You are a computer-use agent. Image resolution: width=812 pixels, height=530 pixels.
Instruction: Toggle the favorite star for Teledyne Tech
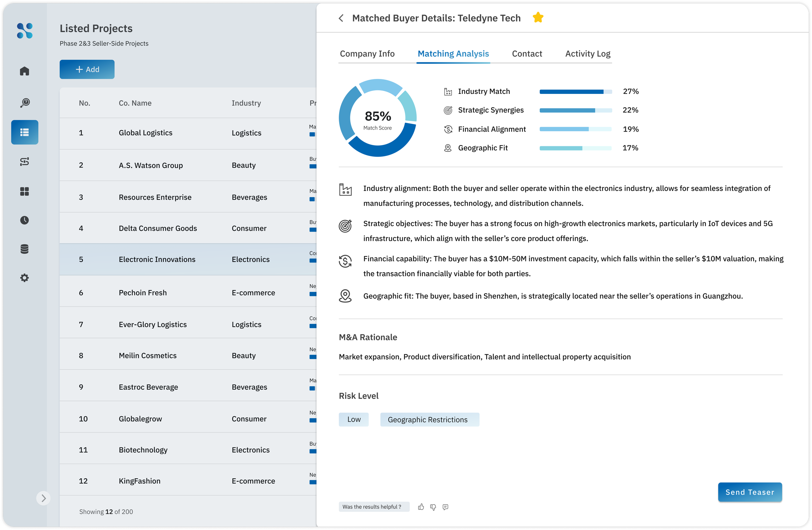(538, 18)
